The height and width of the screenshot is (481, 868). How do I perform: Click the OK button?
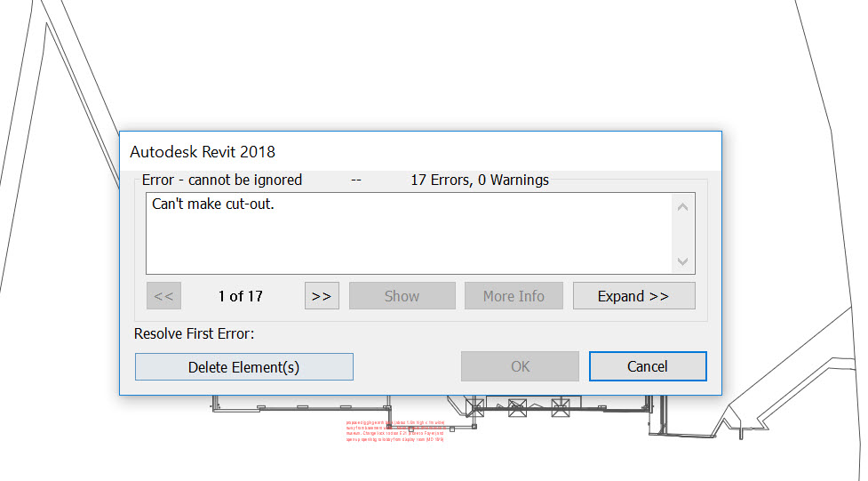(520, 366)
